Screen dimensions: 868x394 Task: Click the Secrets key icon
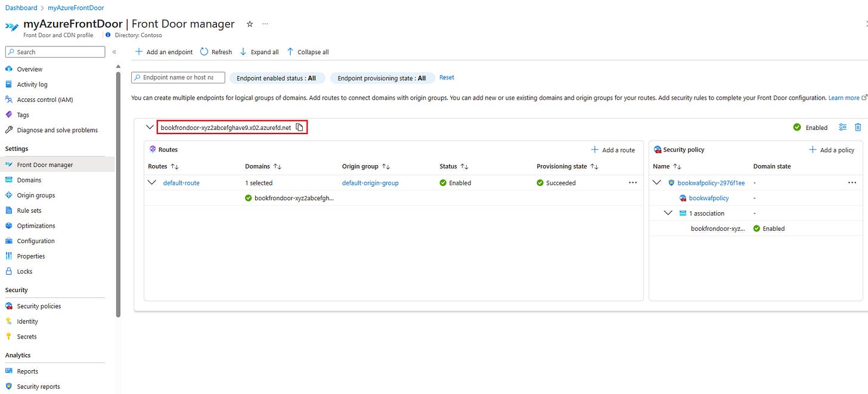click(9, 337)
